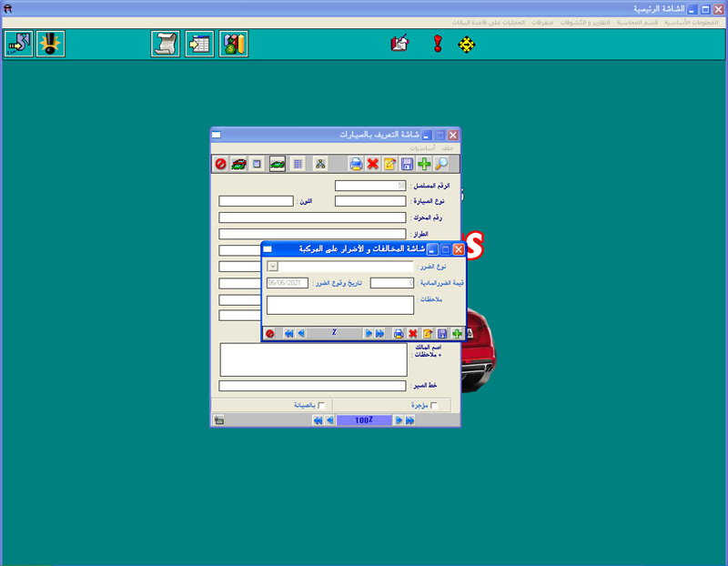Click green plus add icon in cars toolbar
Viewport: 728px width, 566px height.
424,164
